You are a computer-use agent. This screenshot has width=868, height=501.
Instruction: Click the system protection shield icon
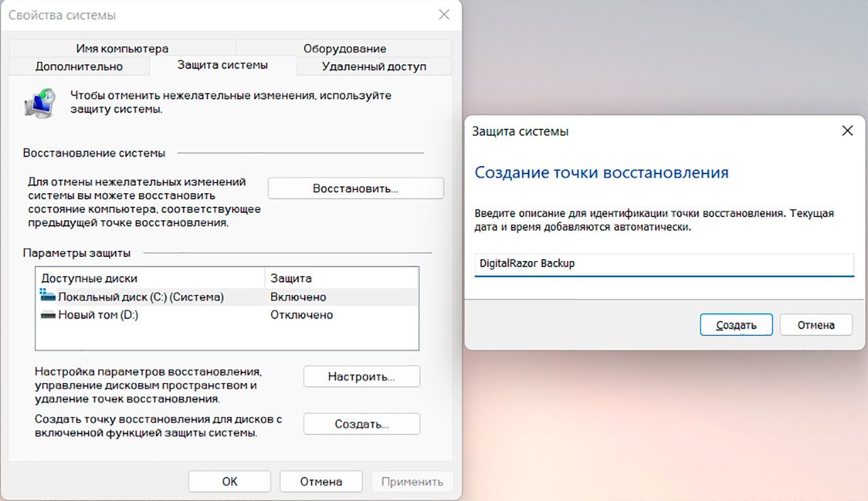pos(41,103)
